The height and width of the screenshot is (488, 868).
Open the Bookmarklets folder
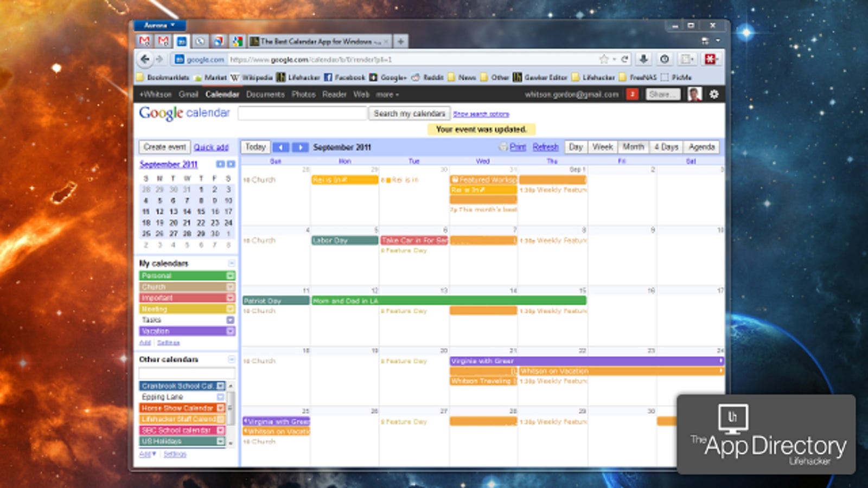click(x=163, y=78)
